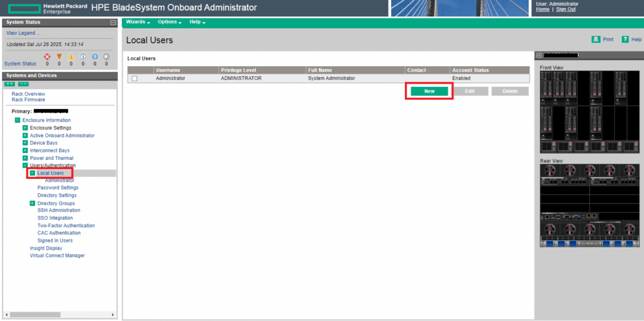Click the Delete button

509,91
